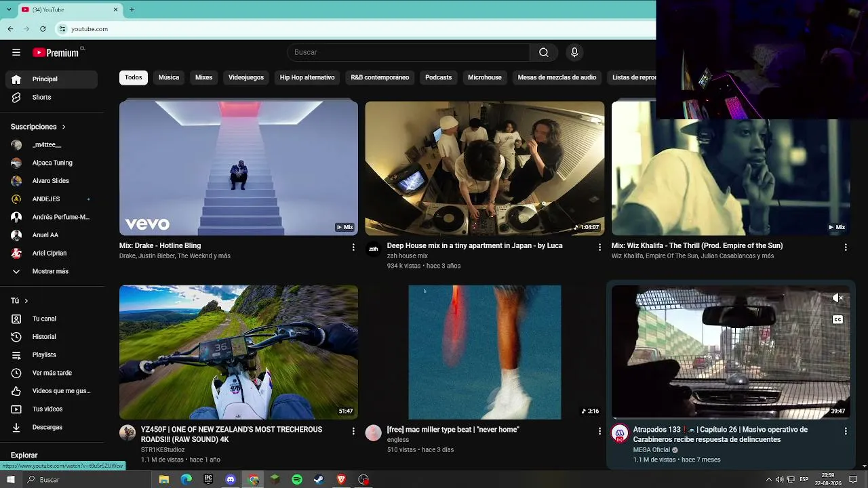The image size is (868, 488).
Task: Open Steam from the taskbar
Action: (x=319, y=480)
